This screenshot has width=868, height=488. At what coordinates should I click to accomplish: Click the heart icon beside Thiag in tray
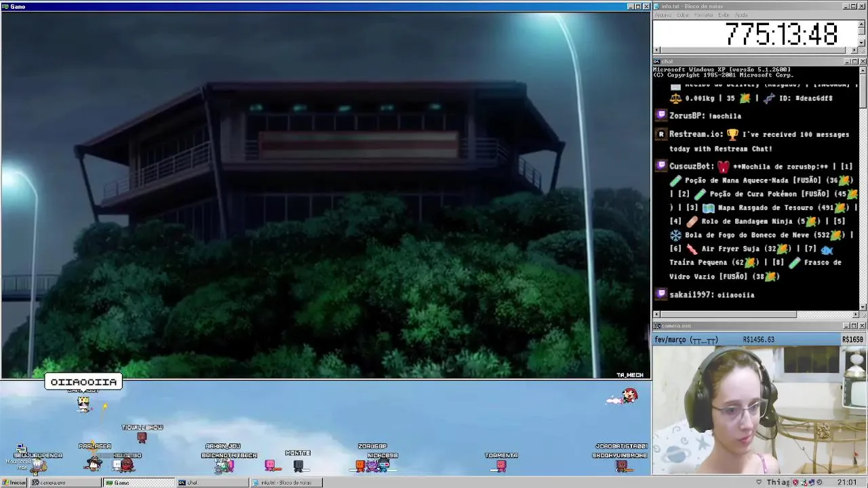[x=759, y=483]
